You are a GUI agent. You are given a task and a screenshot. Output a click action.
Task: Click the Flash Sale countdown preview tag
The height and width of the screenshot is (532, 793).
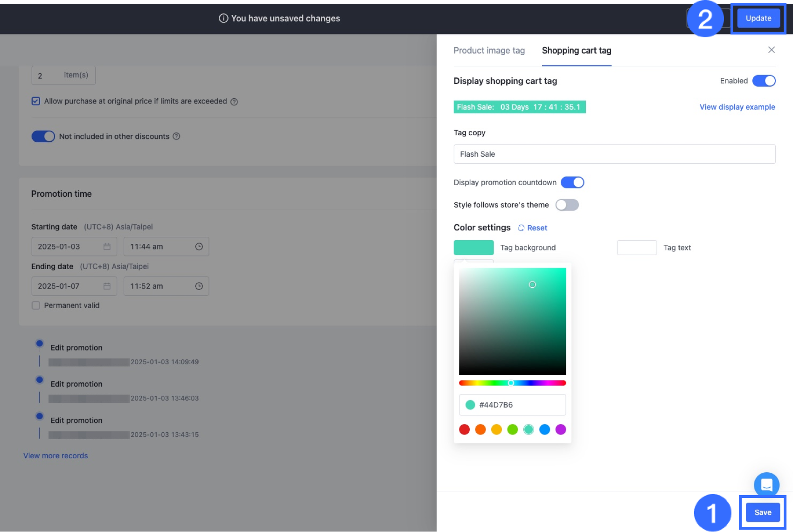click(520, 107)
